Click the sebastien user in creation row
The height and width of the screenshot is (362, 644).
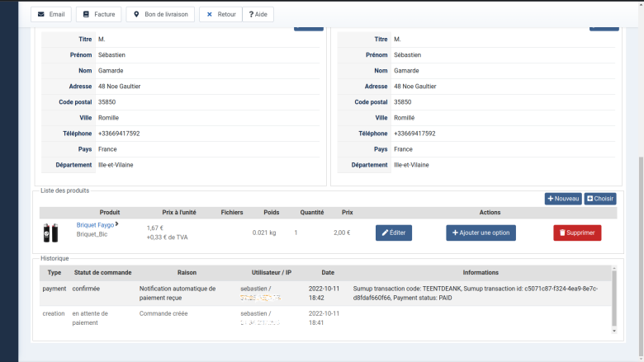254,313
